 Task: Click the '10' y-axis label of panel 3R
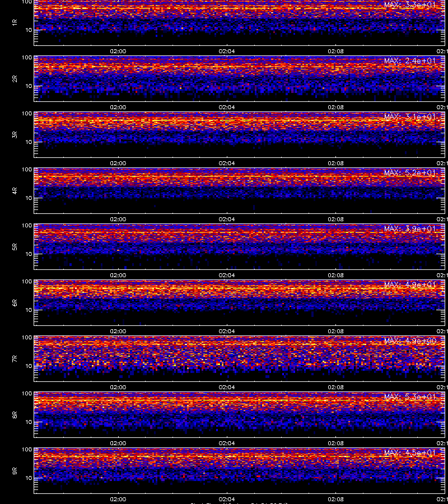(29, 142)
